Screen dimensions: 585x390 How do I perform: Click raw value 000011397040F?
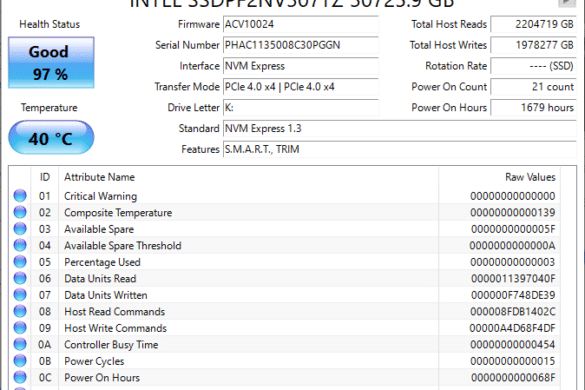(x=513, y=278)
